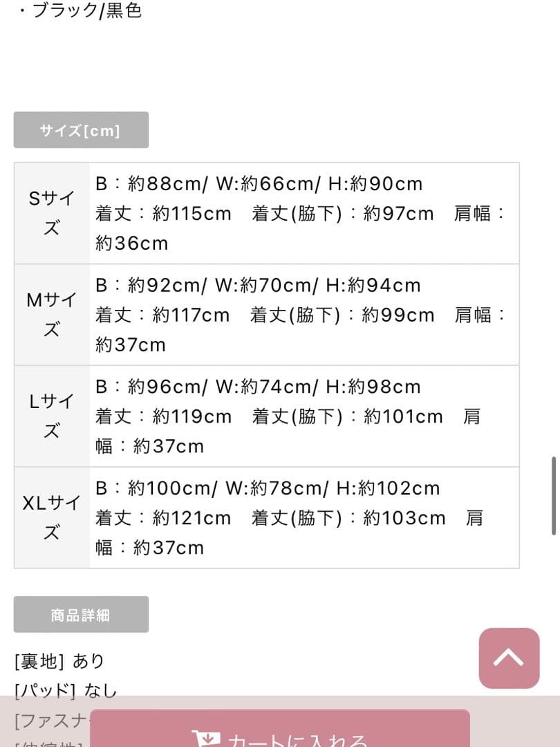Screen dimensions: 560x747
Task: Tap the XL size 脇下 約103cm value
Action: tap(404, 518)
